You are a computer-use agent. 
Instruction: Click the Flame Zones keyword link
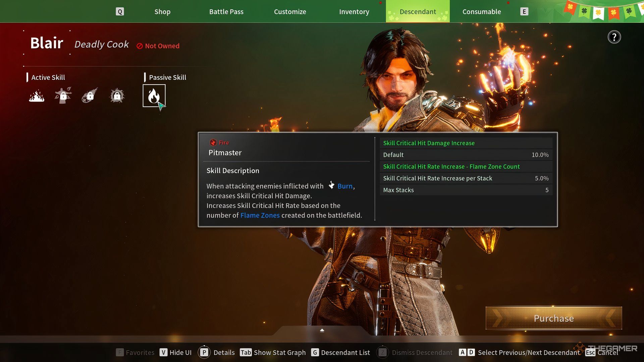260,215
